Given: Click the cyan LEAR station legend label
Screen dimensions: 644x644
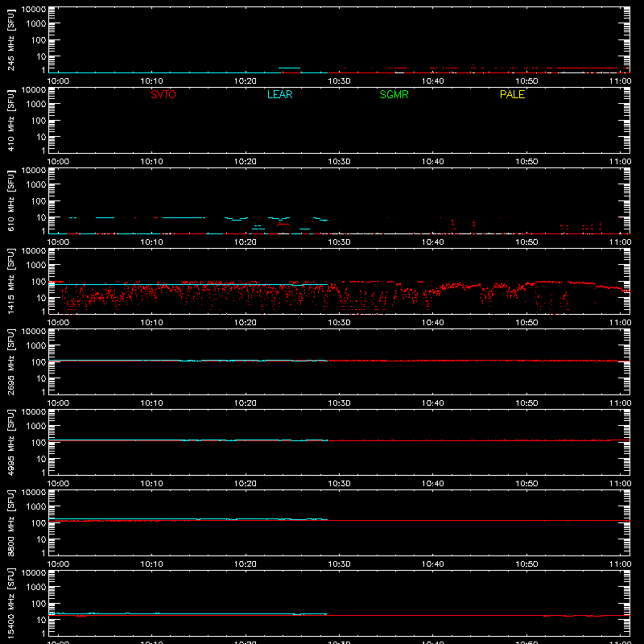Looking at the screenshot, I should 279,94.
